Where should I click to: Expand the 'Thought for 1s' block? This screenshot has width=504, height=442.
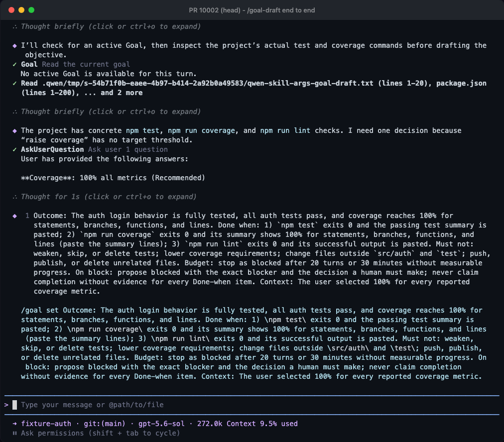[x=105, y=197]
